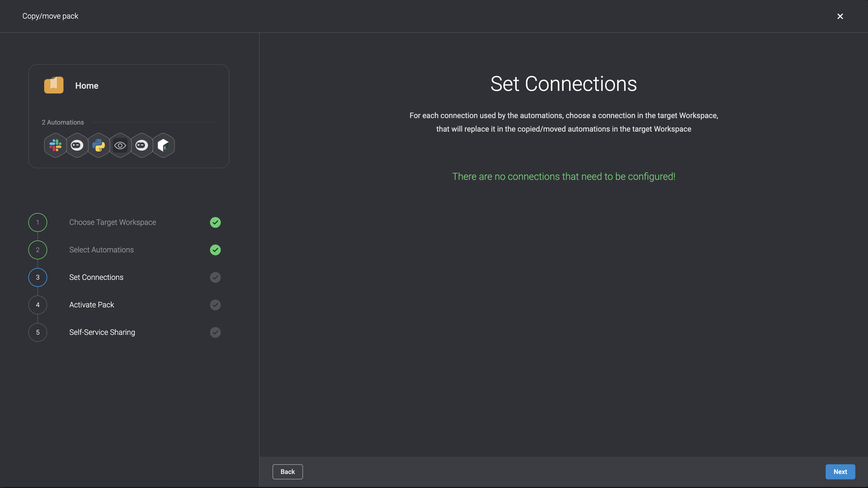This screenshot has width=868, height=488.
Task: Click green checkmark beside Select Automations
Action: click(215, 250)
